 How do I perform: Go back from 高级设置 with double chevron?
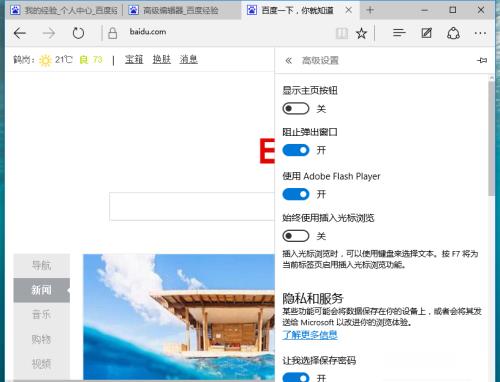288,60
